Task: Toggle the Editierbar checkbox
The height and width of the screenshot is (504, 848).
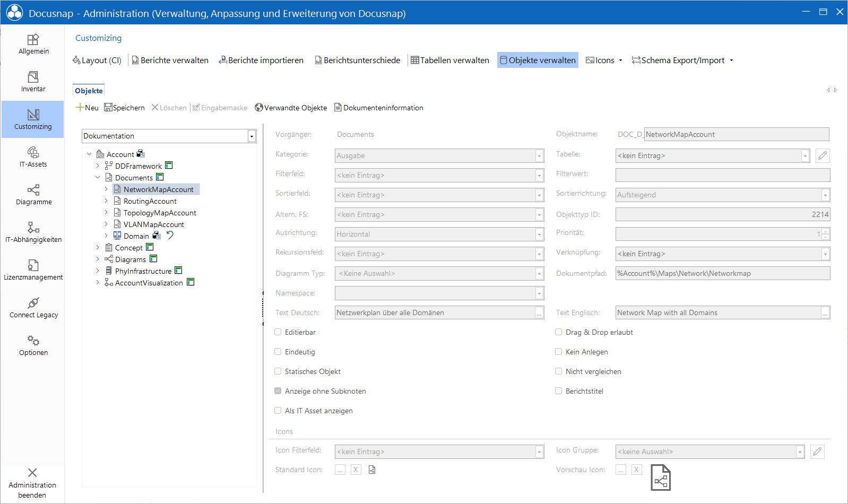Action: (x=278, y=332)
